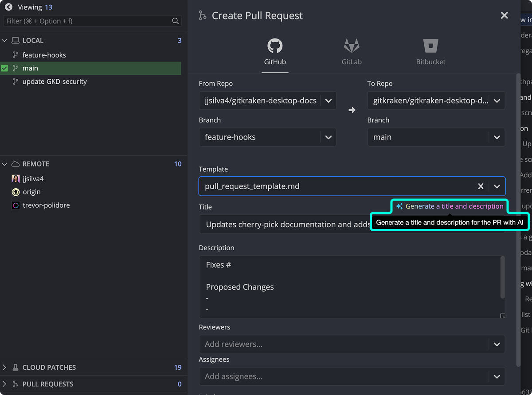Clear the selected pull_request_template.md with the X

click(481, 186)
